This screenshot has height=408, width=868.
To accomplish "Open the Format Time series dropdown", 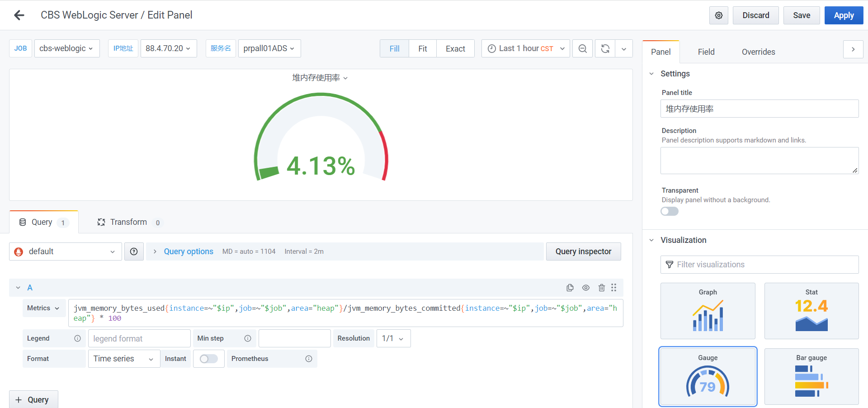I will click(x=124, y=359).
